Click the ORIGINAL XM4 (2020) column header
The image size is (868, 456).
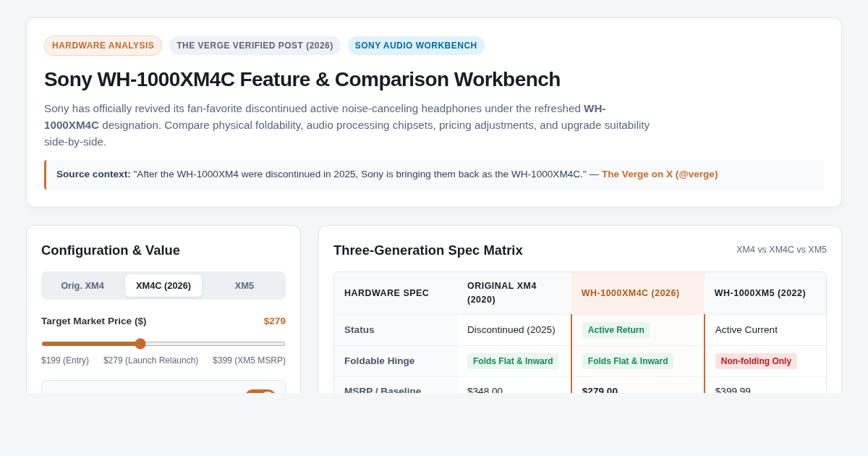click(x=514, y=293)
